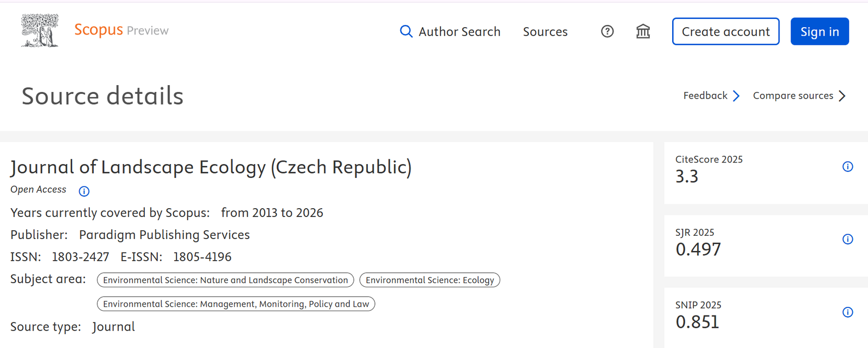Select Management, Monitoring, Policy and Law tag

(236, 304)
